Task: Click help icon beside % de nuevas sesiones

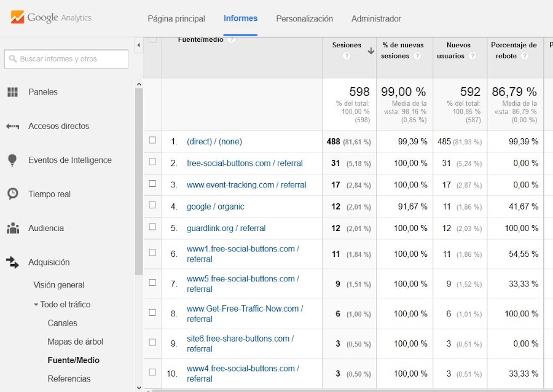Action: pos(417,56)
